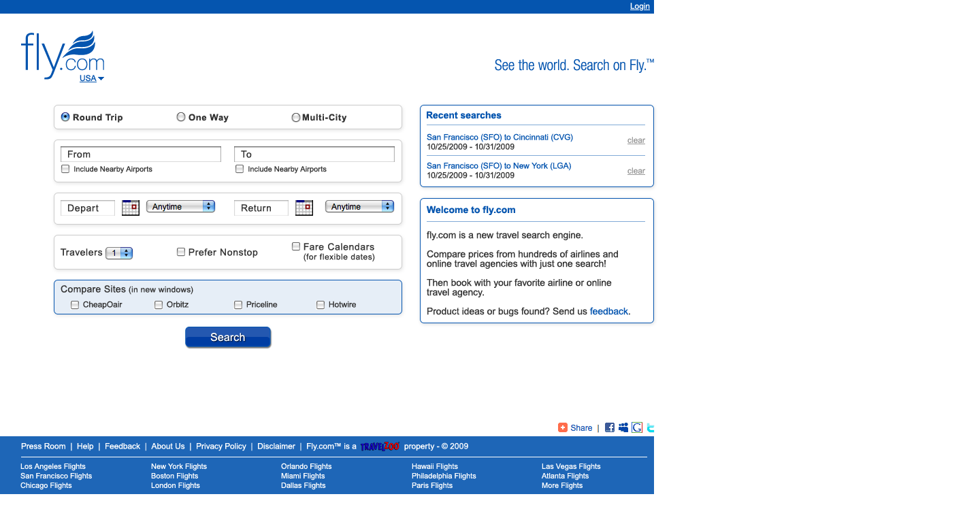This screenshot has width=980, height=505.
Task: Open recent search San Francisco to Cincinnati
Action: [500, 137]
